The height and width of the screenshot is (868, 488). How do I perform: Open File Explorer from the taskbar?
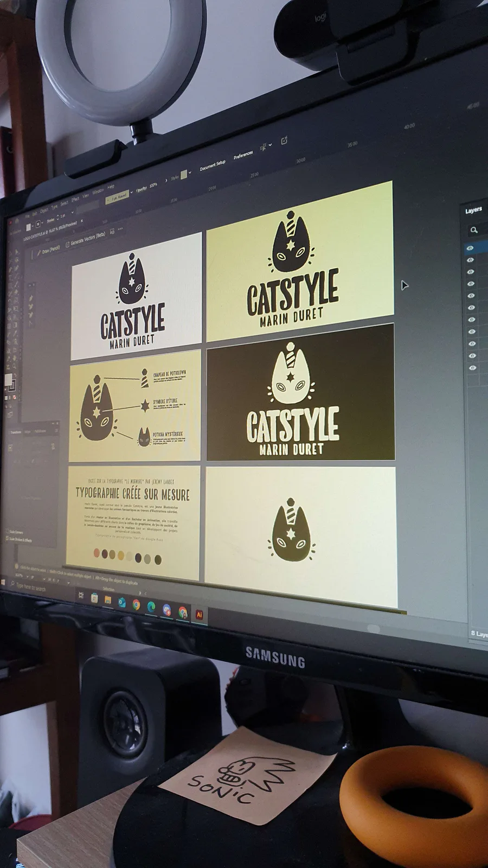tap(108, 600)
